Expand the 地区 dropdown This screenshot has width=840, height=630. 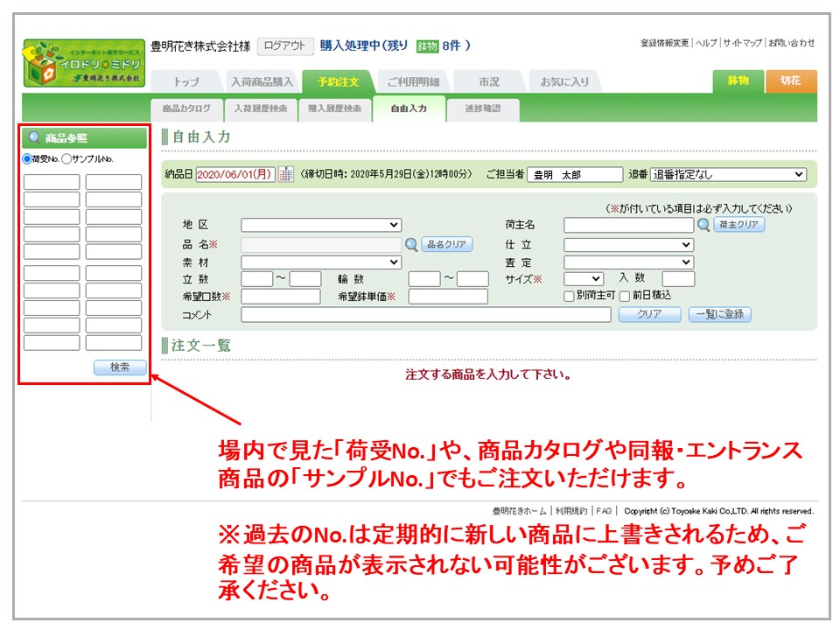(x=321, y=225)
